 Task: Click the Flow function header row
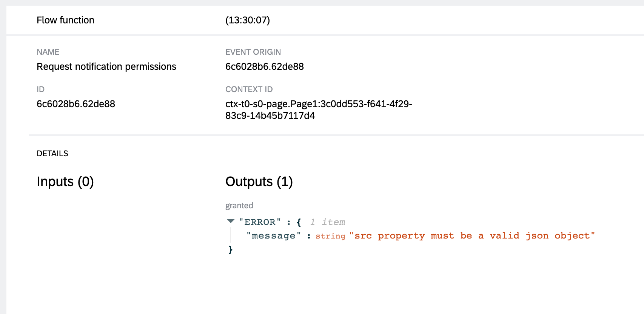[65, 20]
